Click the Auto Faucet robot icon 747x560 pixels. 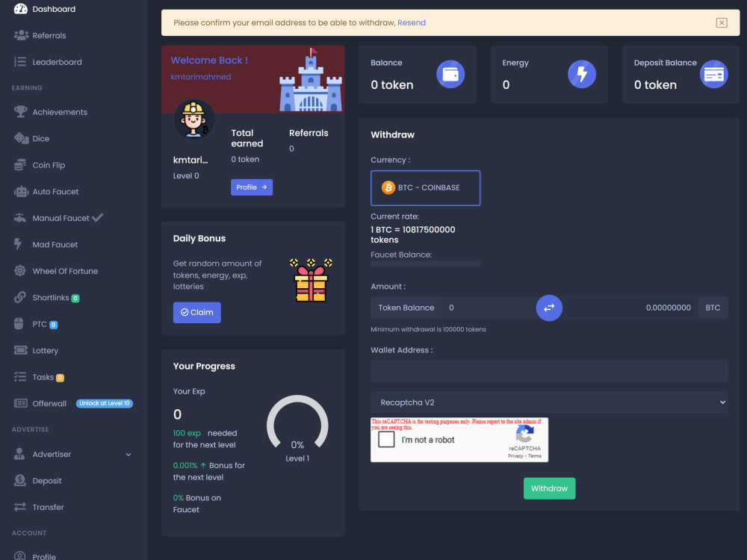21,191
